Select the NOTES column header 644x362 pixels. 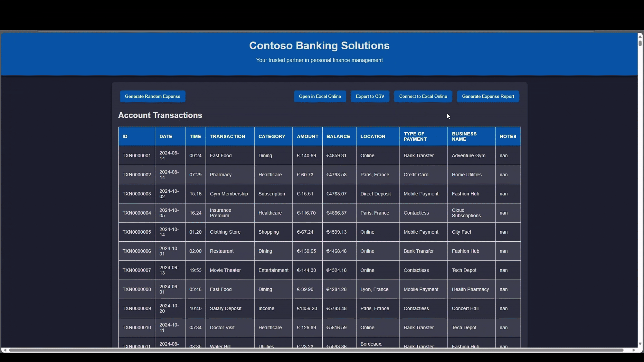coord(508,136)
